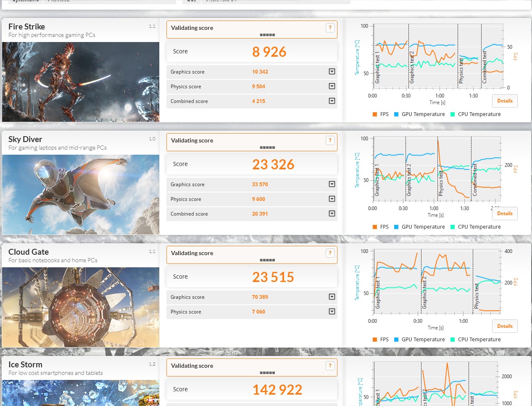532x406 pixels.
Task: Click the Ice Storm validating score help icon
Action: [x=330, y=366]
